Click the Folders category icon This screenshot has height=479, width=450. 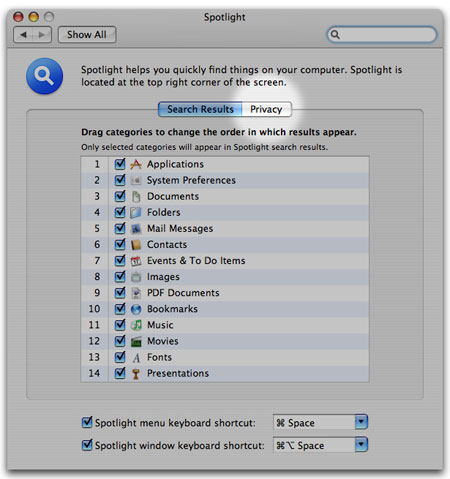coord(136,212)
